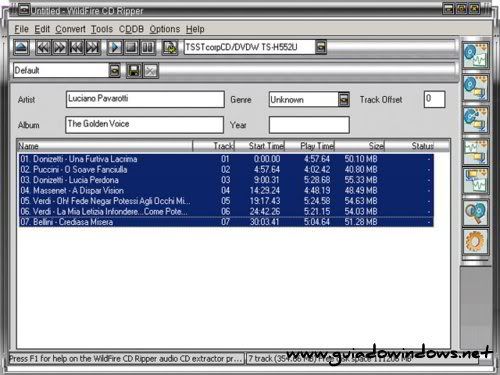500x375 pixels.
Task: Open the Edit menu
Action: 42,29
